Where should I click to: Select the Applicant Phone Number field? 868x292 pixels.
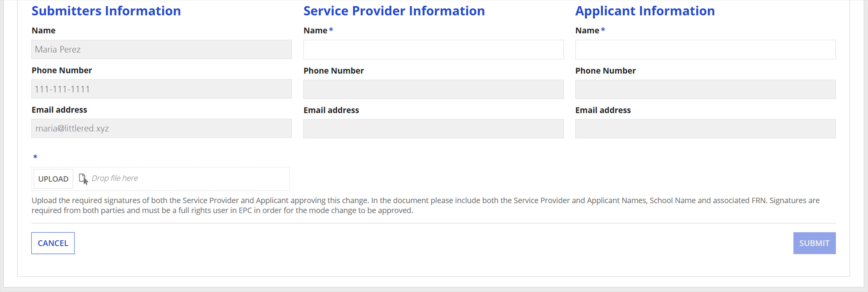pyautogui.click(x=705, y=89)
